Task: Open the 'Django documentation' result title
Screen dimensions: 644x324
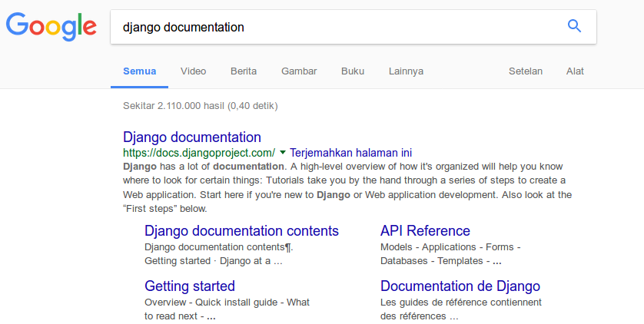Action: tap(192, 137)
